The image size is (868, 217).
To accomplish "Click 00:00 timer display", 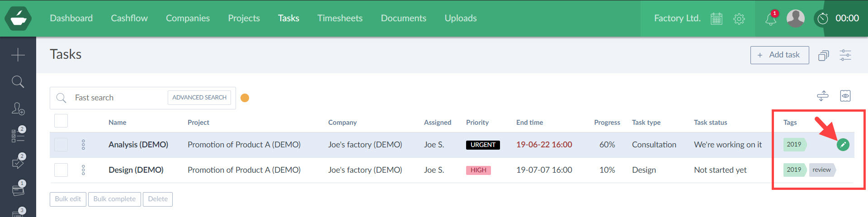I will click(847, 18).
